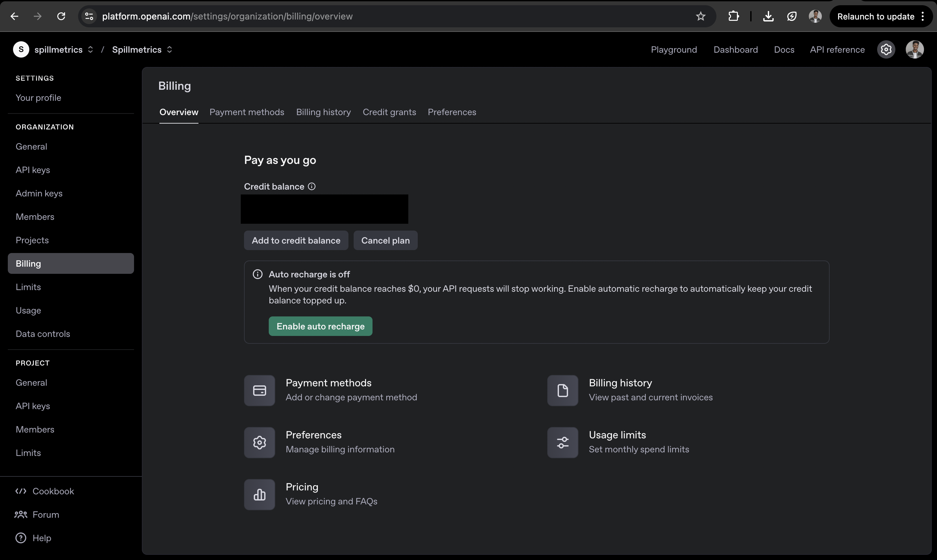The width and height of the screenshot is (937, 560).
Task: Open the user account avatar in the header
Action: [x=915, y=49]
